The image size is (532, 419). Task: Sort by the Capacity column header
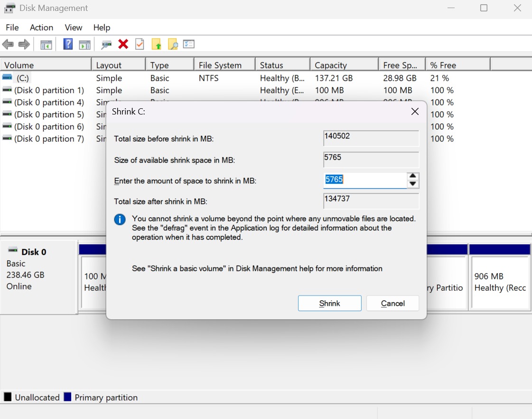pyautogui.click(x=345, y=65)
